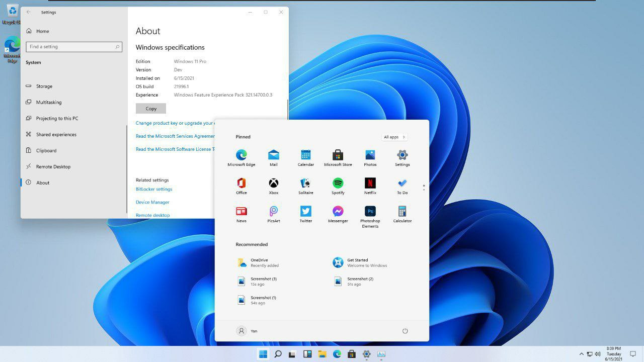644x362 pixels.
Task: Open the Xbox app
Action: [x=274, y=186]
